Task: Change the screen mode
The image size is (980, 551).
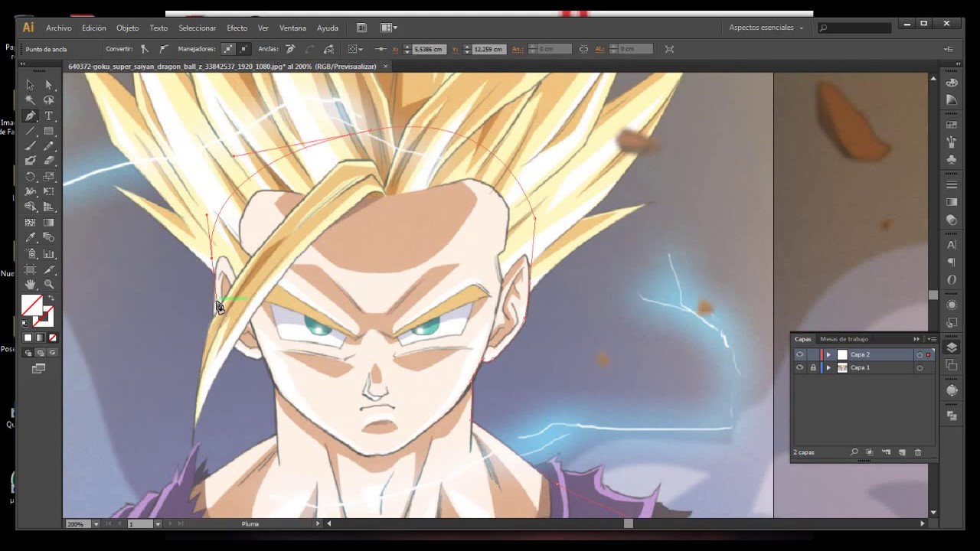Action: pos(38,368)
